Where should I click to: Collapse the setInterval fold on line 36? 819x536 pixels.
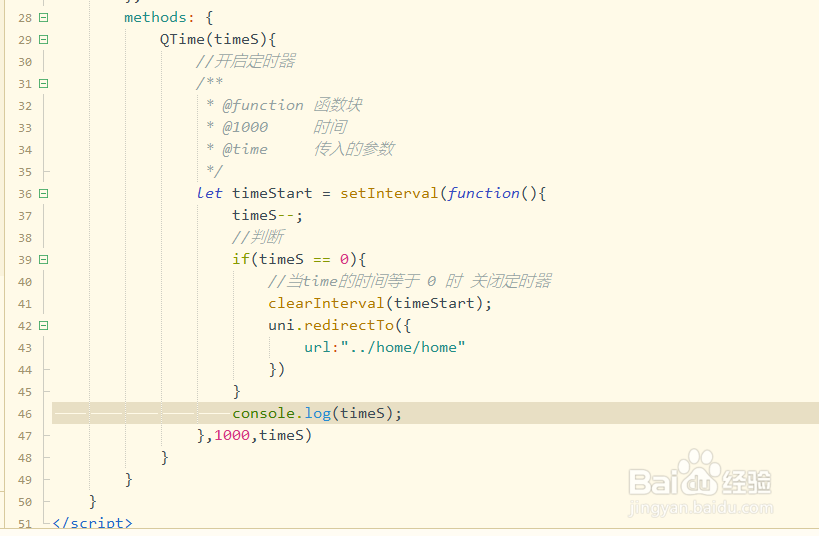[x=44, y=194]
